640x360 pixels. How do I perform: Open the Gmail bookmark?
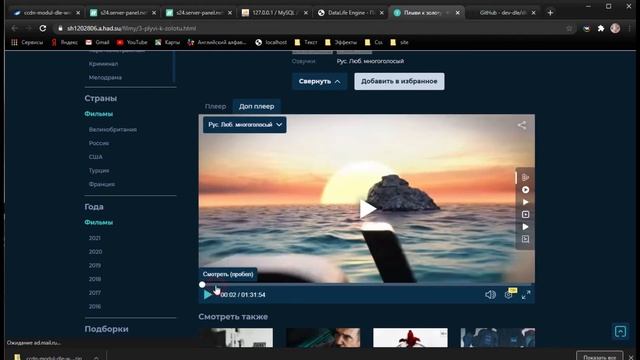coord(97,42)
